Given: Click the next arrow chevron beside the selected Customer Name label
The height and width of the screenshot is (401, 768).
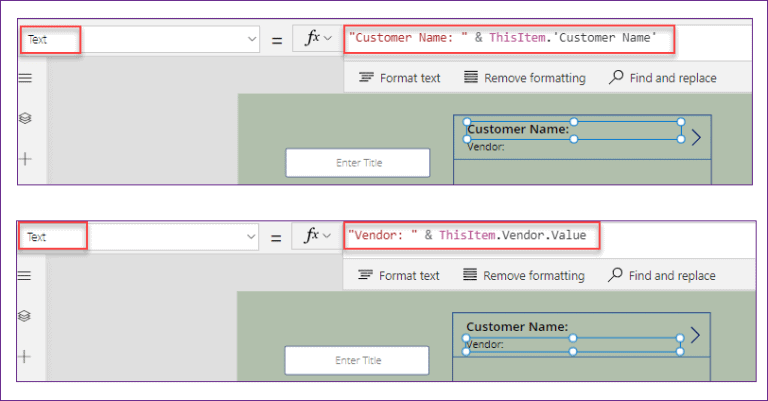Looking at the screenshot, I should coord(696,138).
